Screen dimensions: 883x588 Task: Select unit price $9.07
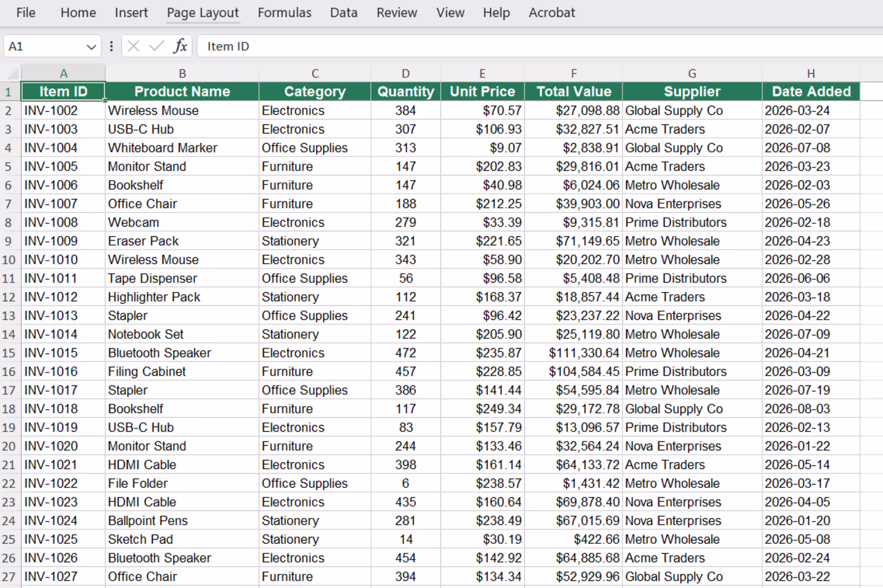[482, 148]
